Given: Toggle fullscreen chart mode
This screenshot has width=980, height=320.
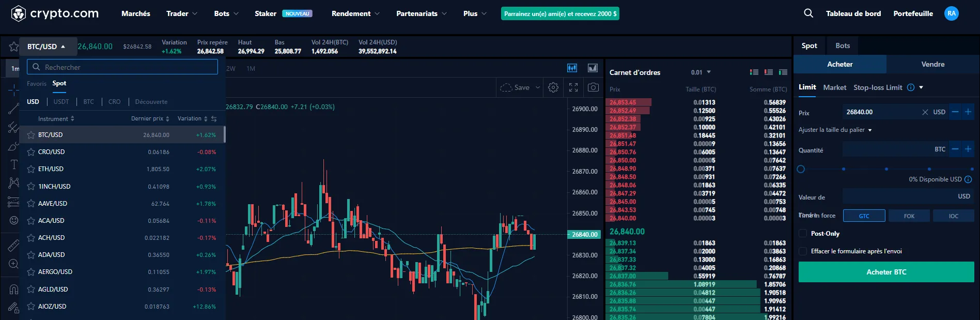Looking at the screenshot, I should click(573, 87).
